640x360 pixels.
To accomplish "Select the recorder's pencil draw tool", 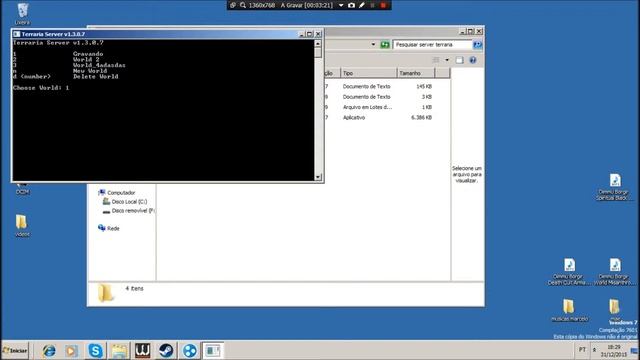I will coord(362,5).
